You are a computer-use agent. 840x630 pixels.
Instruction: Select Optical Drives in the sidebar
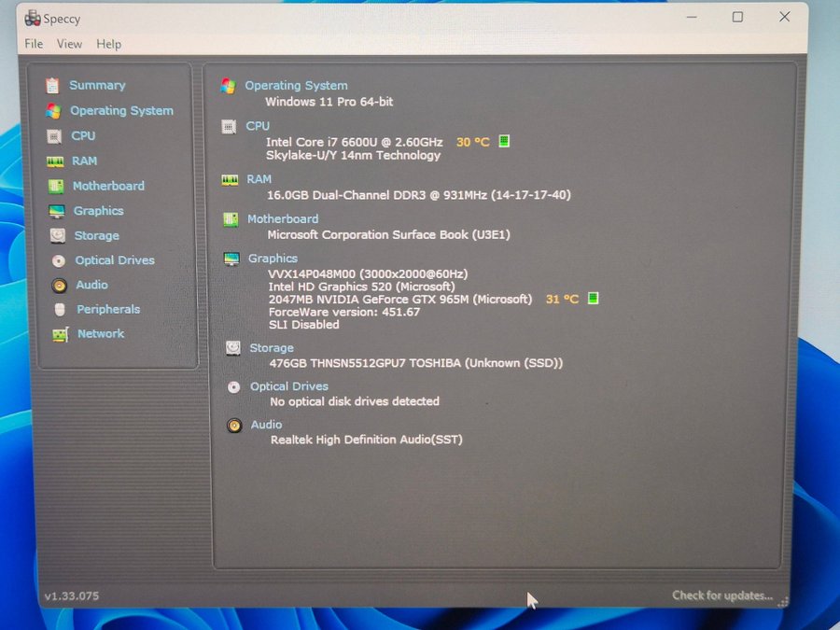[115, 260]
